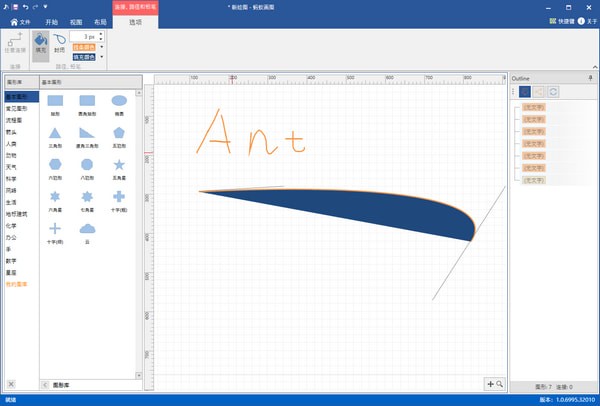Pick the rectangle shape from the library
The height and width of the screenshot is (406, 600).
(x=56, y=100)
